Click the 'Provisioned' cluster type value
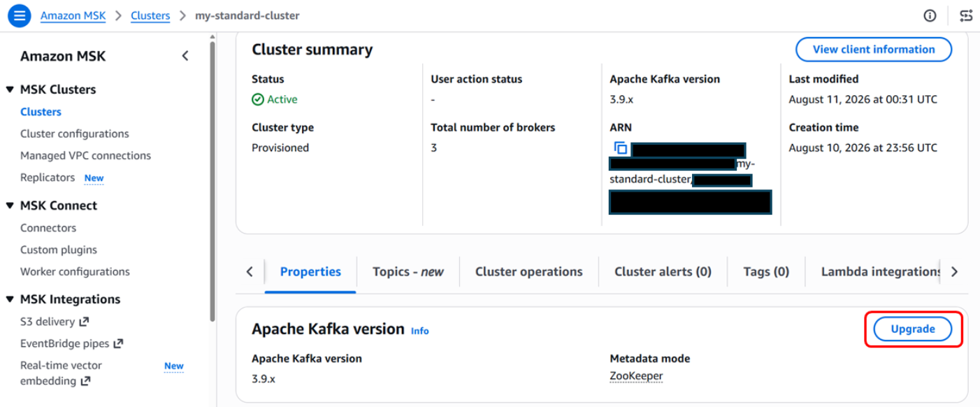 pyautogui.click(x=280, y=148)
